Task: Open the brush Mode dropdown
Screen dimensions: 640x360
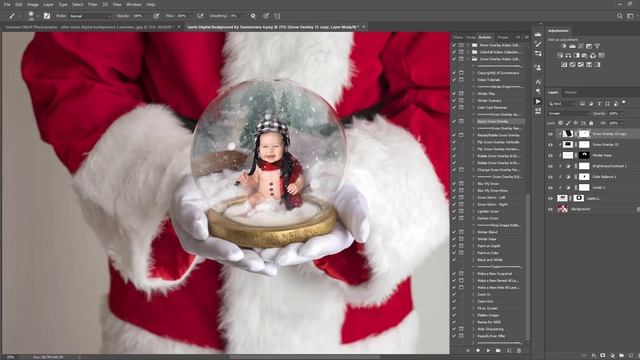Action: tap(90, 16)
